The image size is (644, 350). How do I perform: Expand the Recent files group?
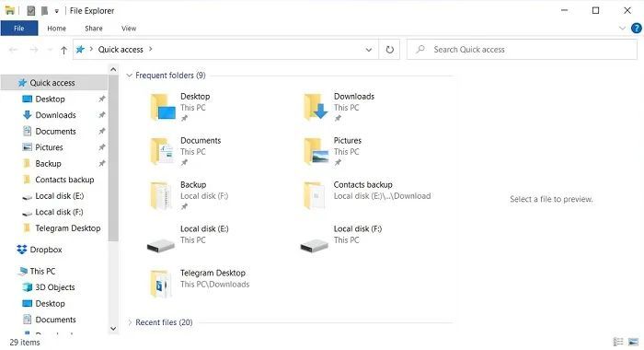[130, 322]
